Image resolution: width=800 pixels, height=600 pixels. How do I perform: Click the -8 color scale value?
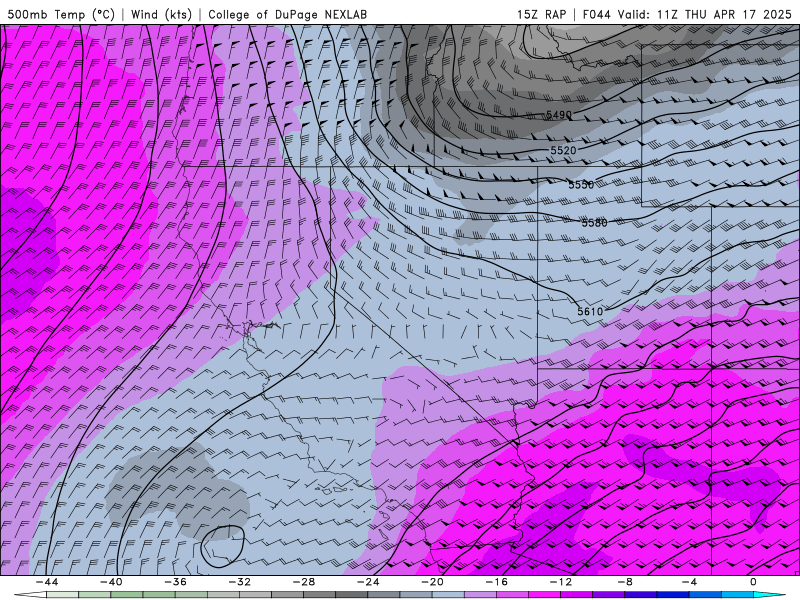tap(625, 582)
